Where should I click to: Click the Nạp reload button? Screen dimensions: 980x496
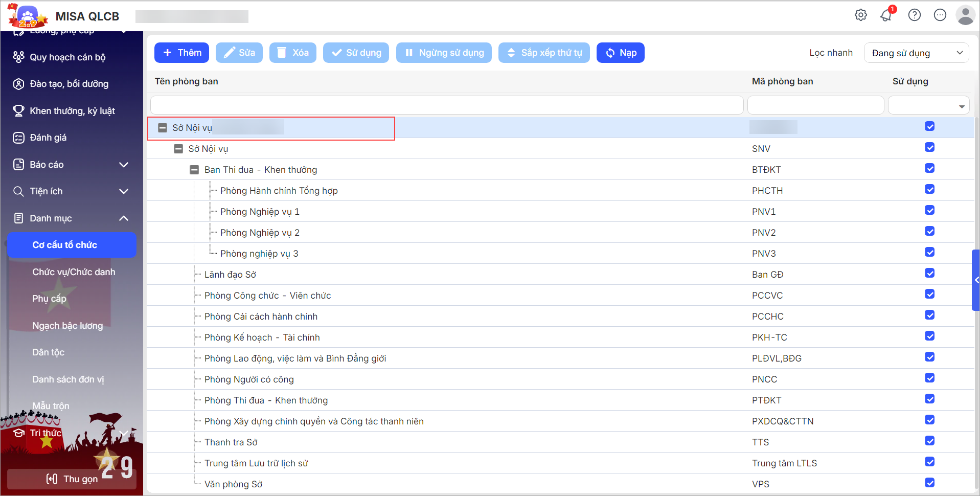pyautogui.click(x=620, y=53)
